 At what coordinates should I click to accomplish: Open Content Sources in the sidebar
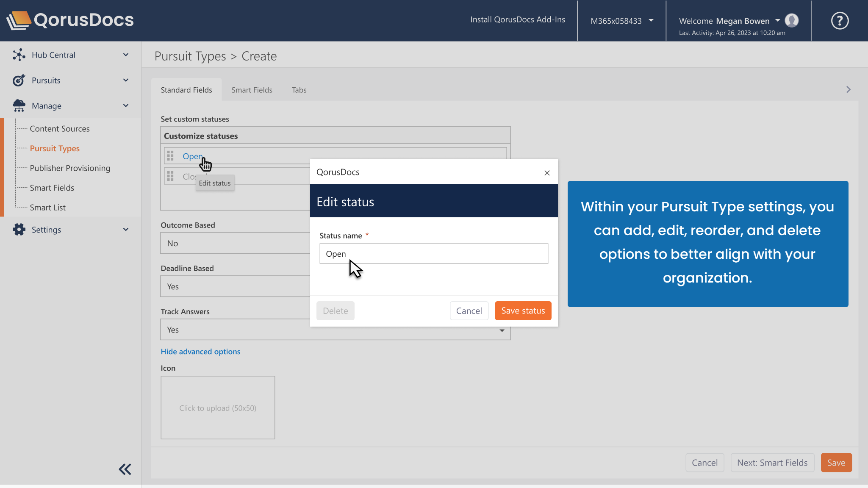pos(60,128)
